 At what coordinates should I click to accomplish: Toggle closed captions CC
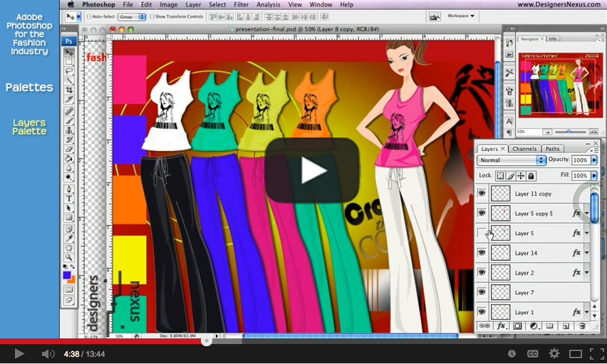[x=533, y=353]
